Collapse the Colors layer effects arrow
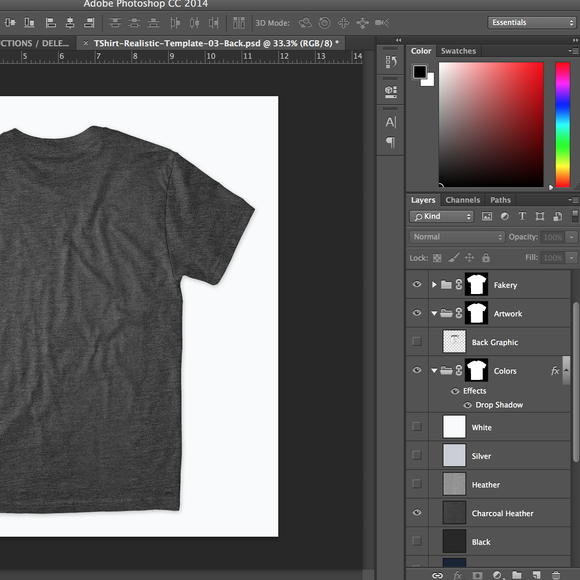Image resolution: width=580 pixels, height=580 pixels. 566,370
